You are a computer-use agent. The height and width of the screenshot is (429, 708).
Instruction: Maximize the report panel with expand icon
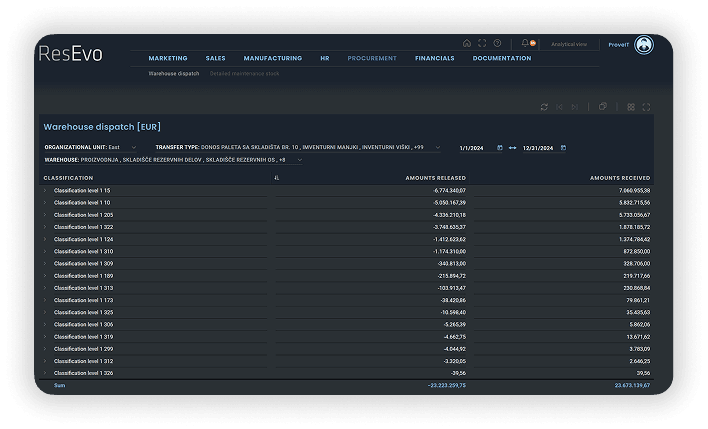tap(647, 106)
